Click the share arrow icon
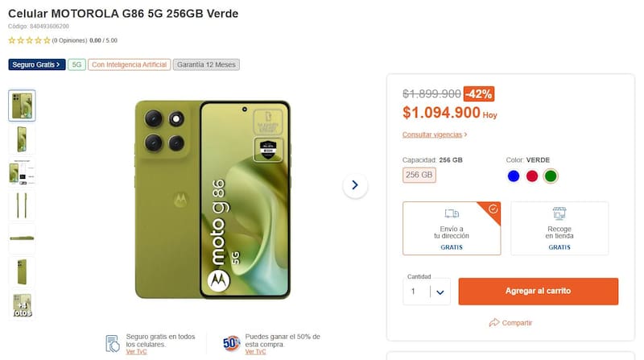644x360 pixels. pyautogui.click(x=494, y=322)
